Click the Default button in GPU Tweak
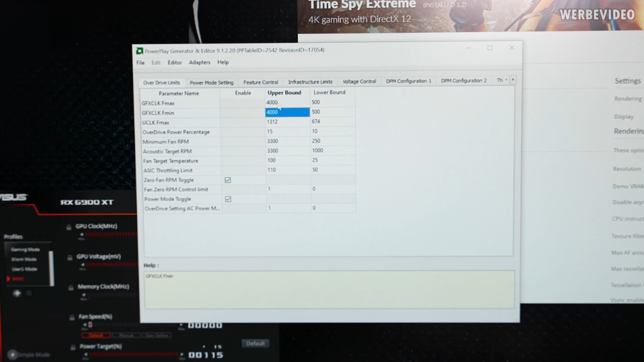644x362 pixels. (255, 343)
